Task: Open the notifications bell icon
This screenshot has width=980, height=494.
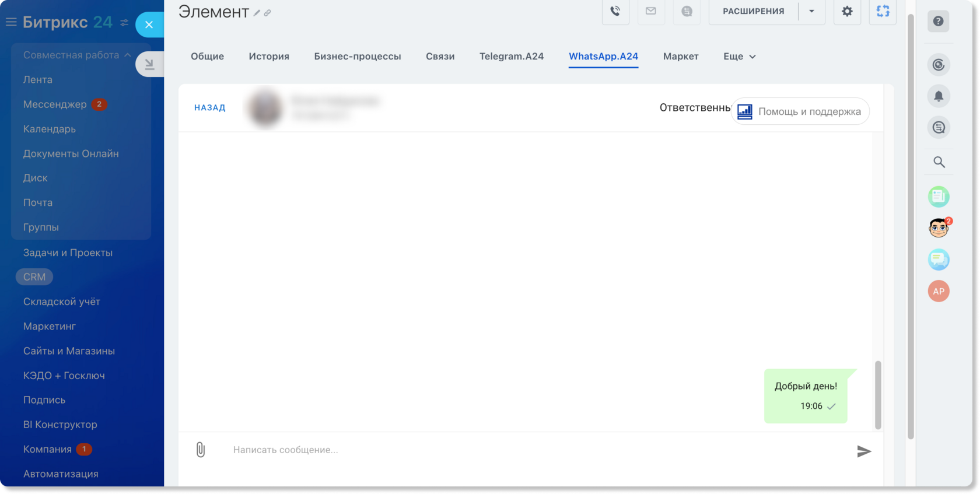Action: pyautogui.click(x=939, y=96)
